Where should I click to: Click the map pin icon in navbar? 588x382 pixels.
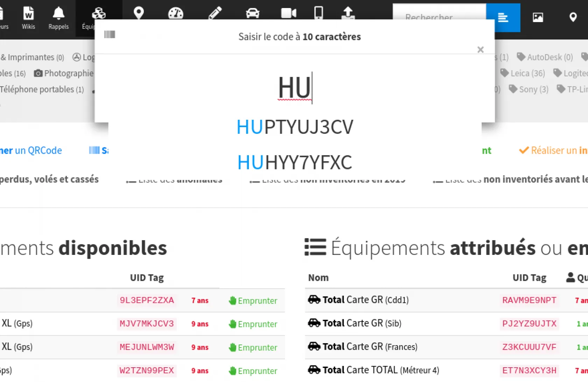[139, 13]
